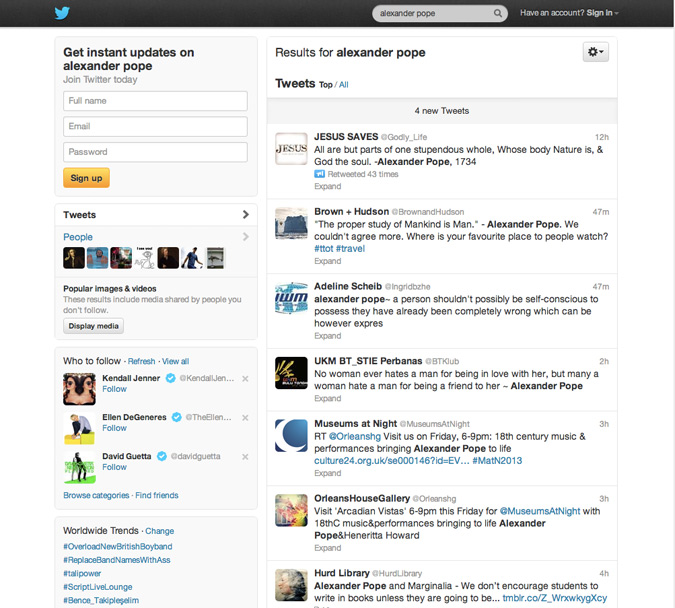Screen dimensions: 675x608
Task: Open the Museums at Night avatar
Action: pyautogui.click(x=291, y=435)
